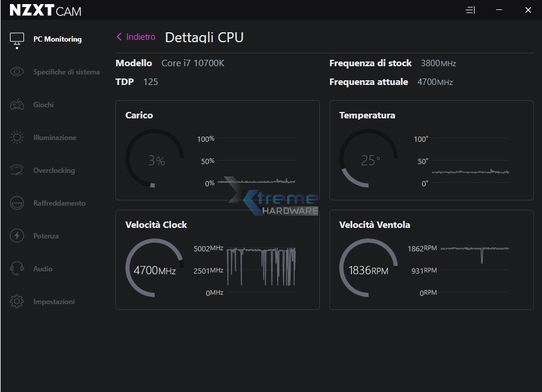Open the compact mode icon in title bar

point(470,11)
